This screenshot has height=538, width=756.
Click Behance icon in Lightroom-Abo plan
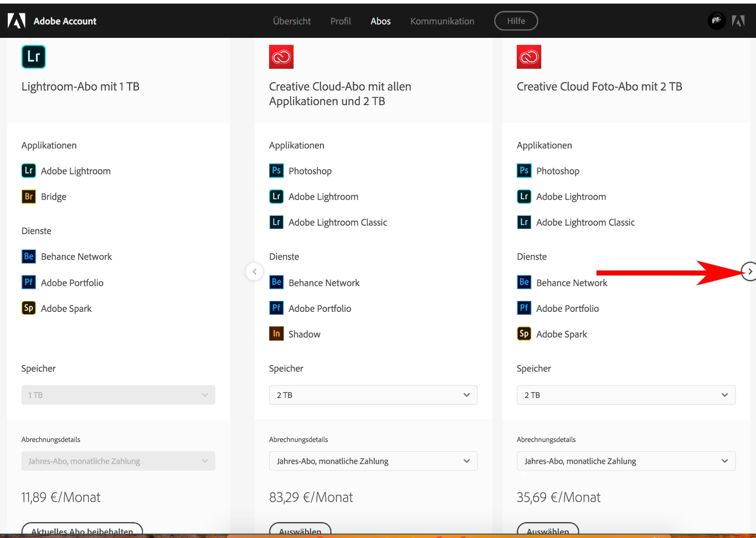pos(29,257)
